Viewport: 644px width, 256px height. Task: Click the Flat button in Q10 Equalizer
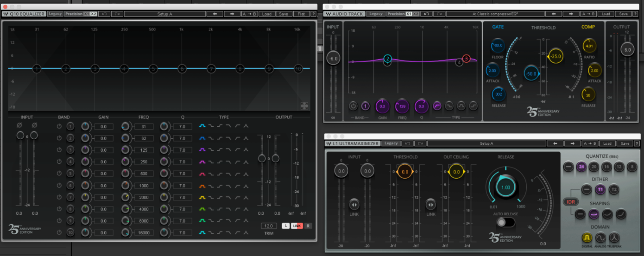click(301, 14)
